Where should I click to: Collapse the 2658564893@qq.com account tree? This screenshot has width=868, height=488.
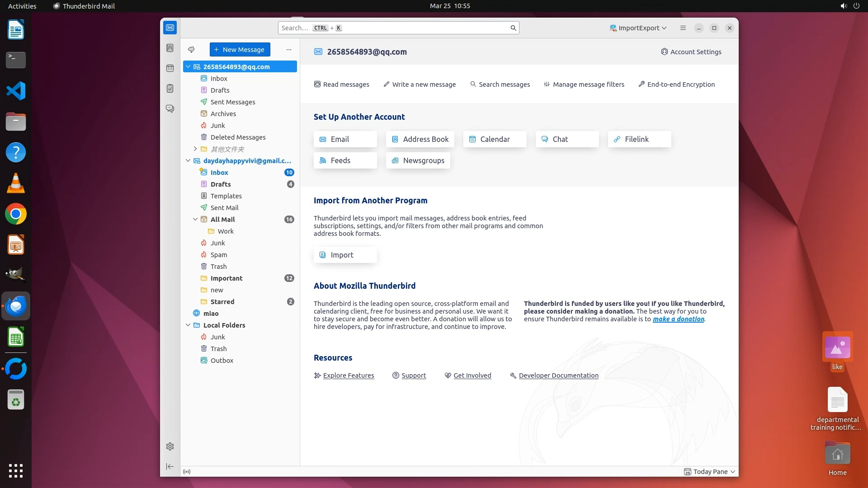tap(188, 67)
